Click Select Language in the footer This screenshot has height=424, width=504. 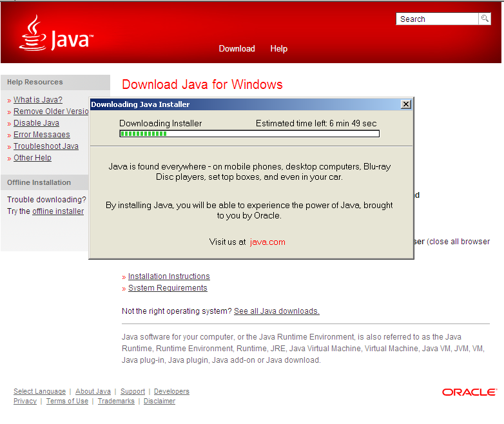point(39,391)
